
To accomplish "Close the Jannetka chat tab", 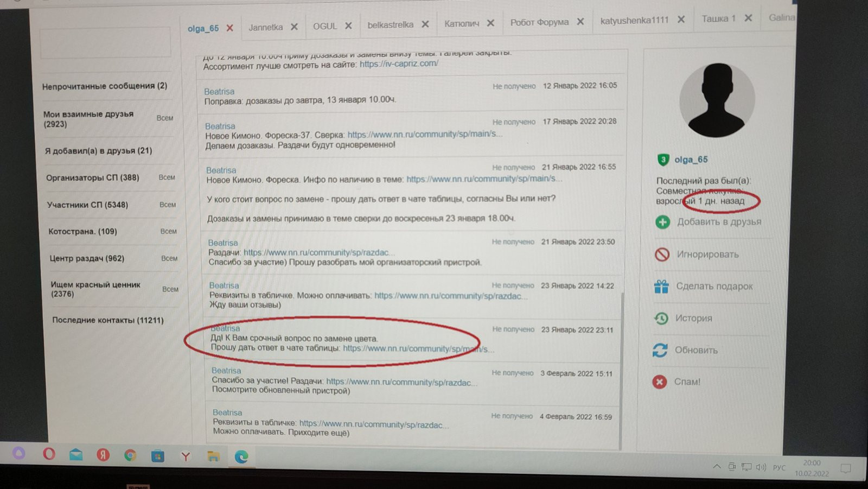I will coord(294,27).
